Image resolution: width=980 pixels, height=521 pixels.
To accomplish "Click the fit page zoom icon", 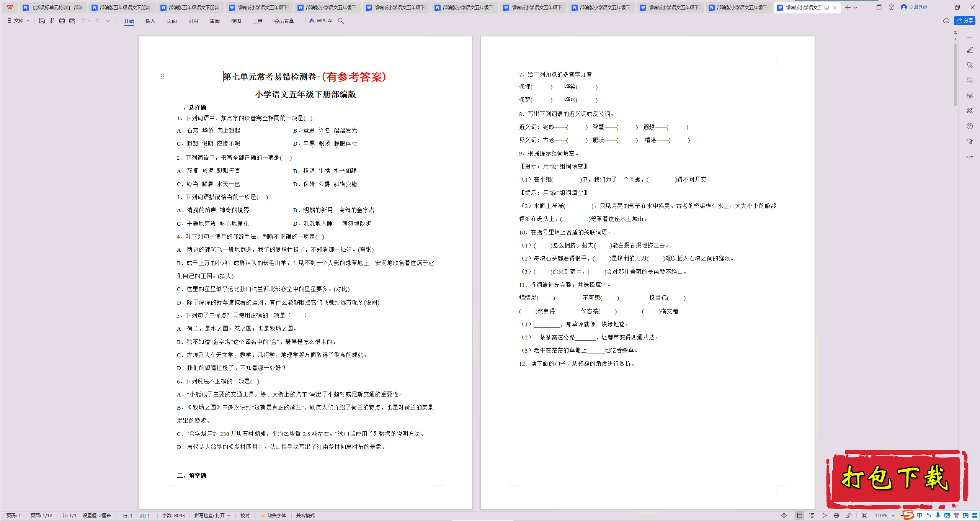I will click(864, 516).
